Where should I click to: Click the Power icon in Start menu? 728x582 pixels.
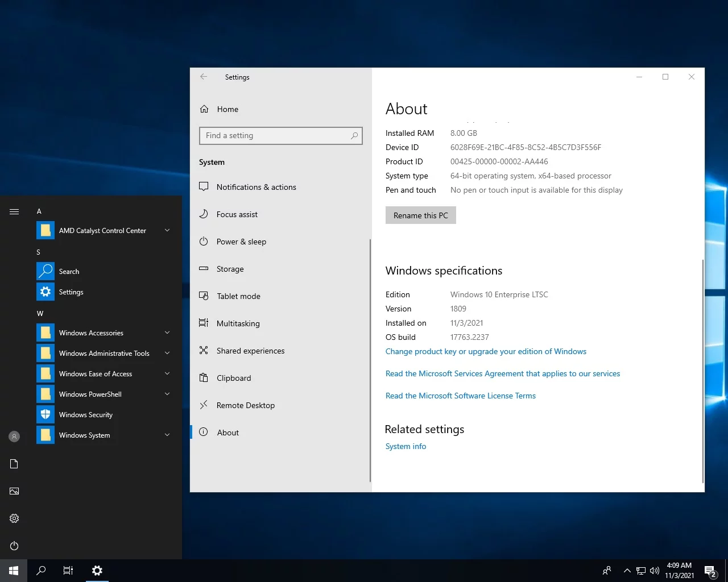click(14, 546)
